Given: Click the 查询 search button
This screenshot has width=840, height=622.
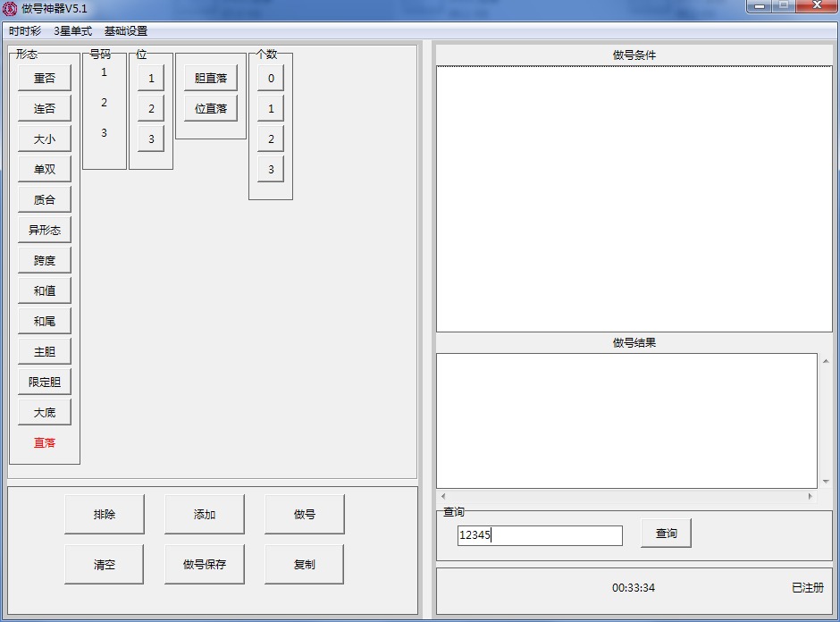Looking at the screenshot, I should [x=666, y=534].
